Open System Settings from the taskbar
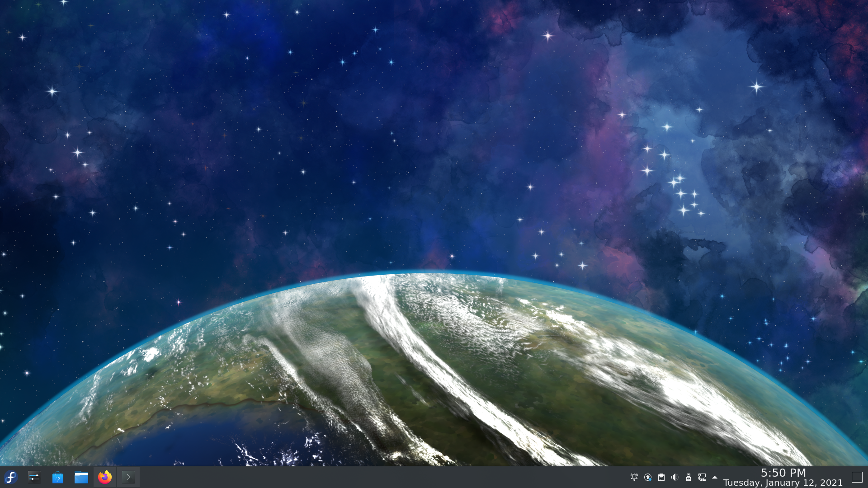Viewport: 868px width, 488px height. tap(34, 477)
